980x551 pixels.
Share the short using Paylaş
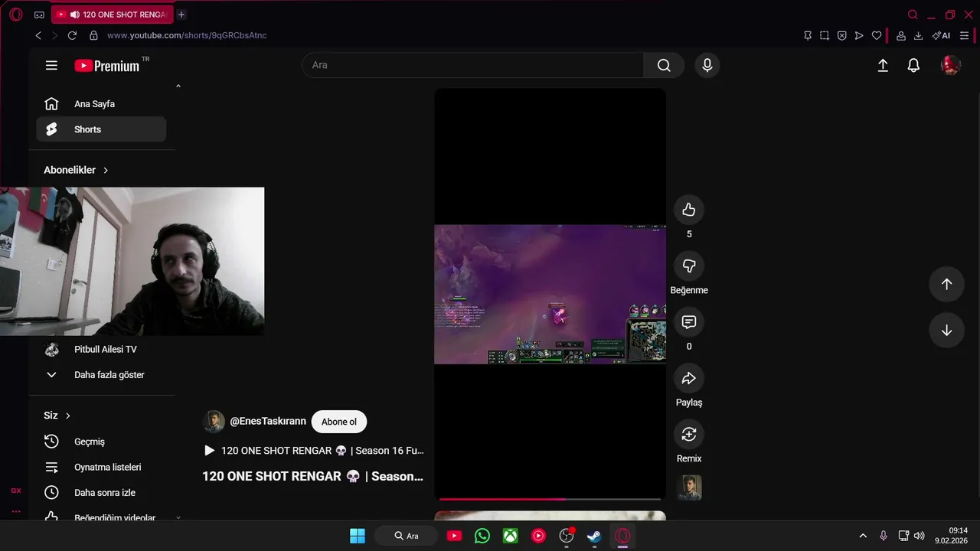689,378
